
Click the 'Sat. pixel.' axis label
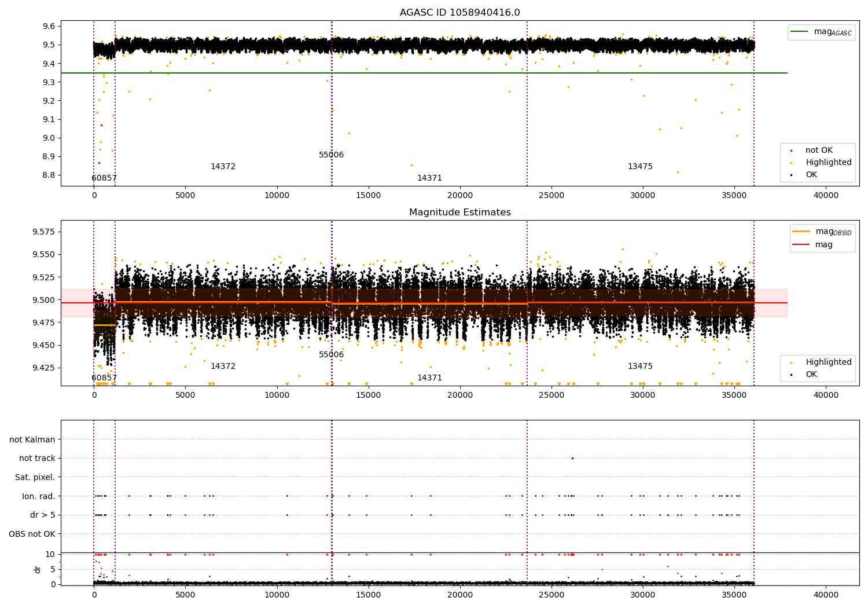(x=35, y=478)
